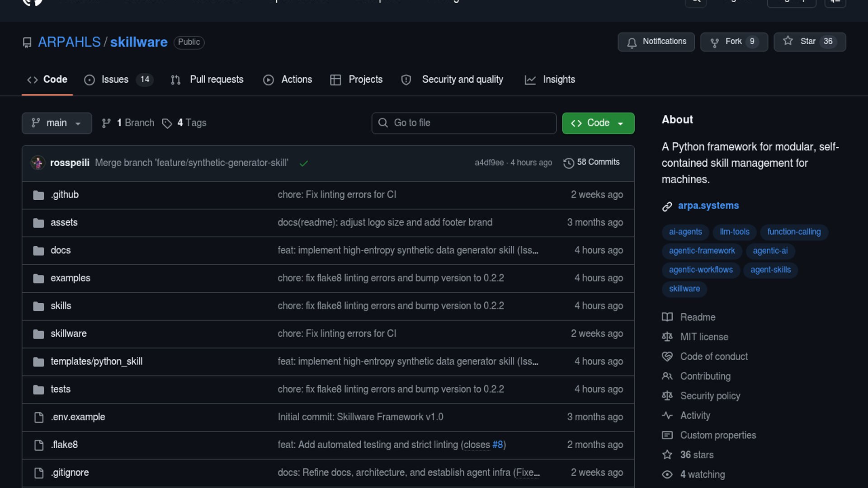The width and height of the screenshot is (868, 488).
Task: Open the 1 Branch listing
Action: click(x=128, y=123)
